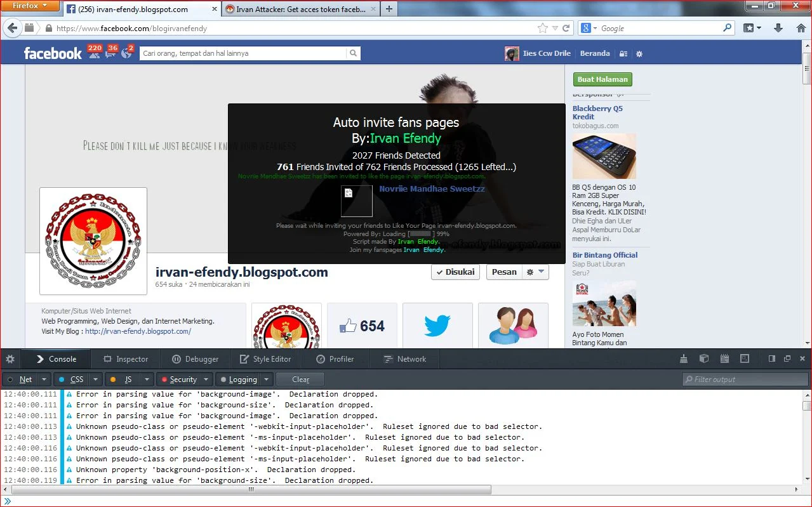Viewport: 812px width, 507px height.
Task: Open Blackberry Q5 Kredit ad link
Action: 597,112
